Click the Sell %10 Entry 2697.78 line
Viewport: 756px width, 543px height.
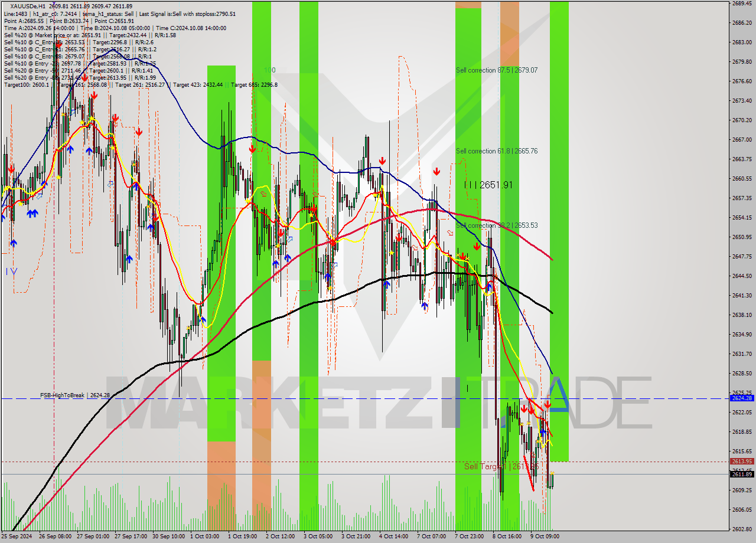(80, 63)
